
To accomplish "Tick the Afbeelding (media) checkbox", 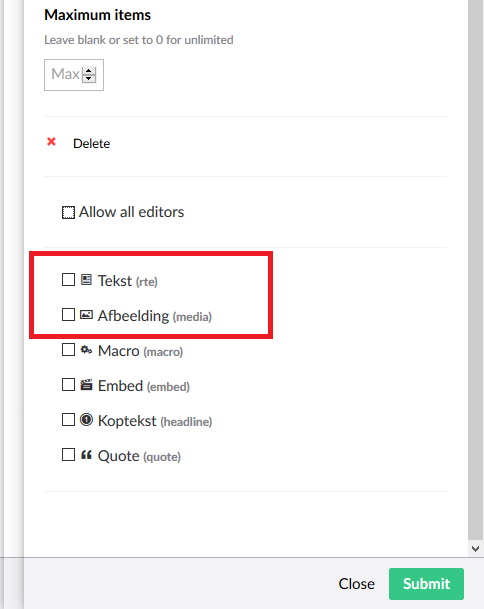I will tap(68, 315).
